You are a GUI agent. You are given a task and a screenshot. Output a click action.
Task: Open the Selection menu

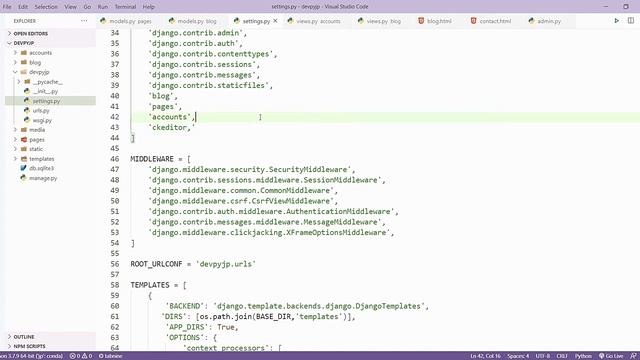[x=46, y=7]
